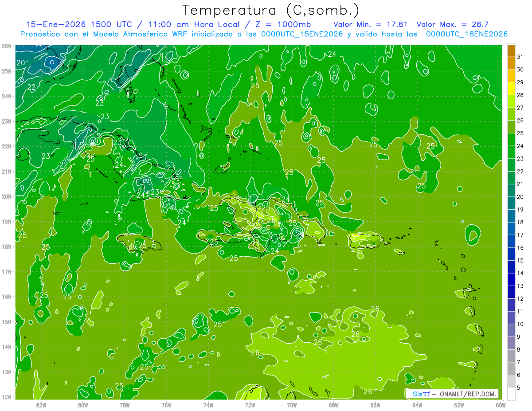
Task: Select the "64W" longitude tick label
Action: click(x=417, y=405)
